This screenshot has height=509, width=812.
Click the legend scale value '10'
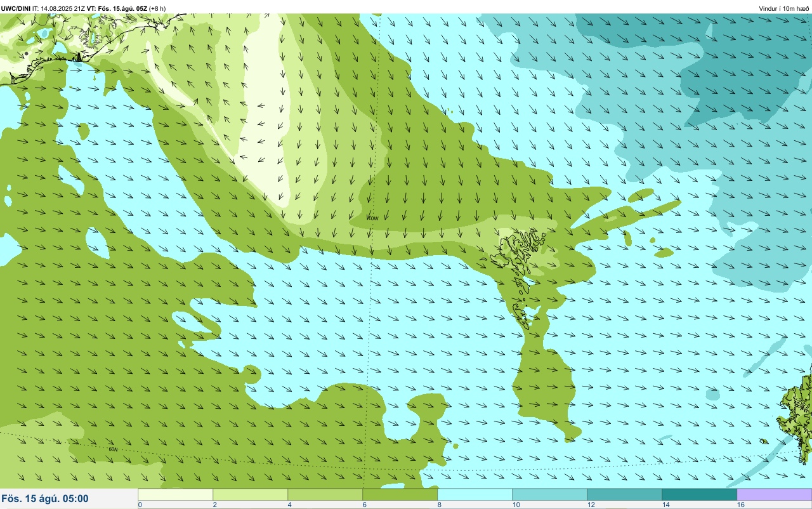pyautogui.click(x=516, y=505)
